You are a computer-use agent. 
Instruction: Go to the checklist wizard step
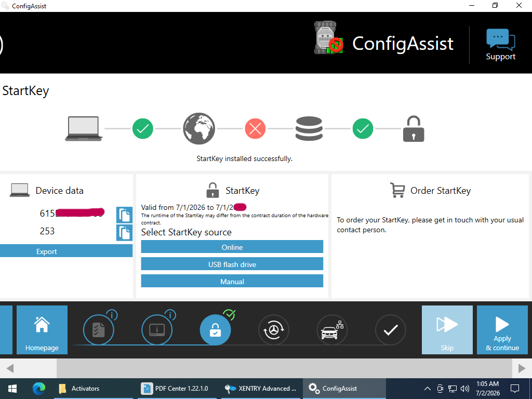click(98, 330)
